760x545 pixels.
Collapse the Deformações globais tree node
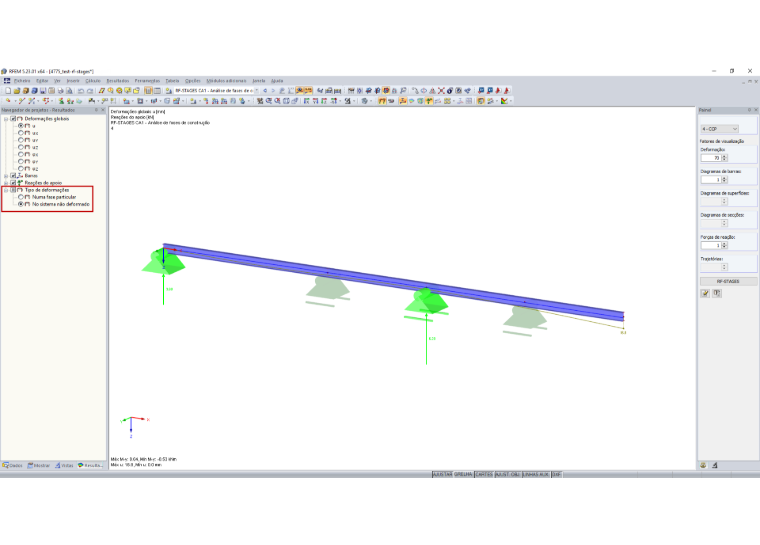6,118
